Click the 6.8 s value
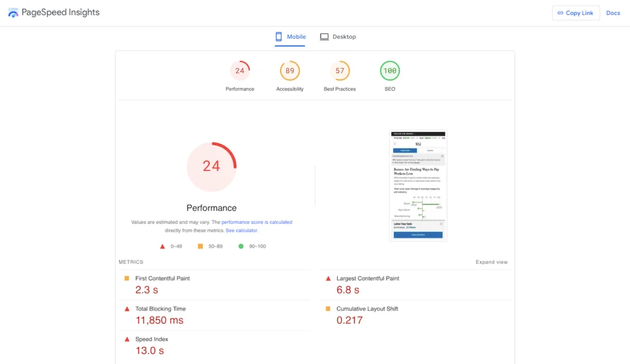 pyautogui.click(x=348, y=290)
